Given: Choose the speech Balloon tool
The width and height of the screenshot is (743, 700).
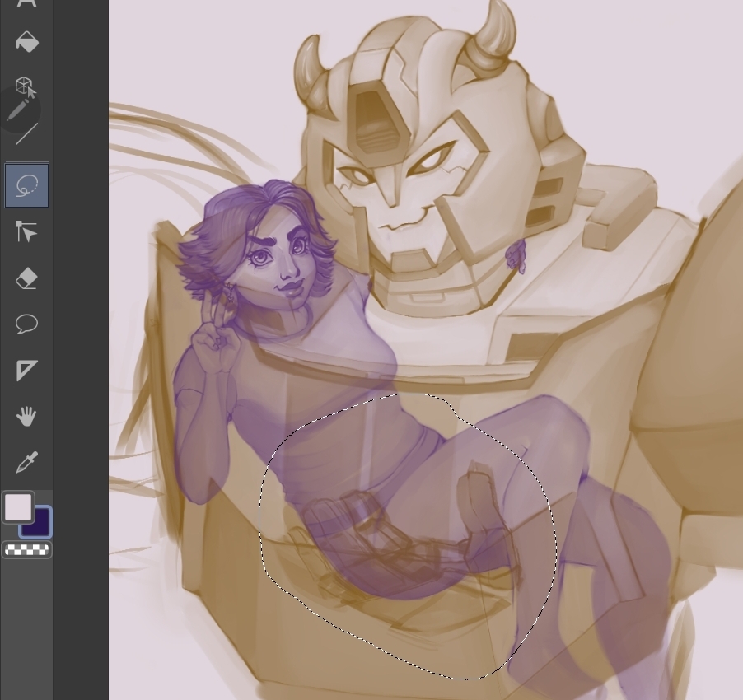Looking at the screenshot, I should 26,324.
